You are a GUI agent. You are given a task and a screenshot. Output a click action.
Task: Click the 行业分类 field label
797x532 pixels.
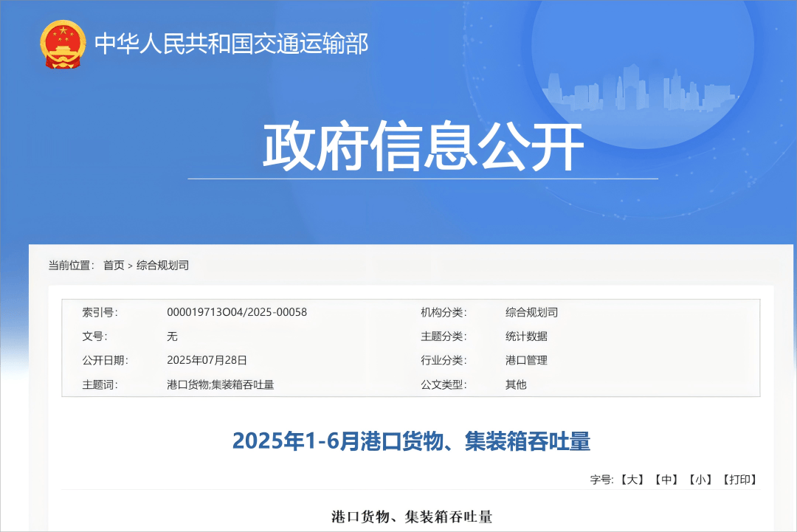click(x=444, y=360)
